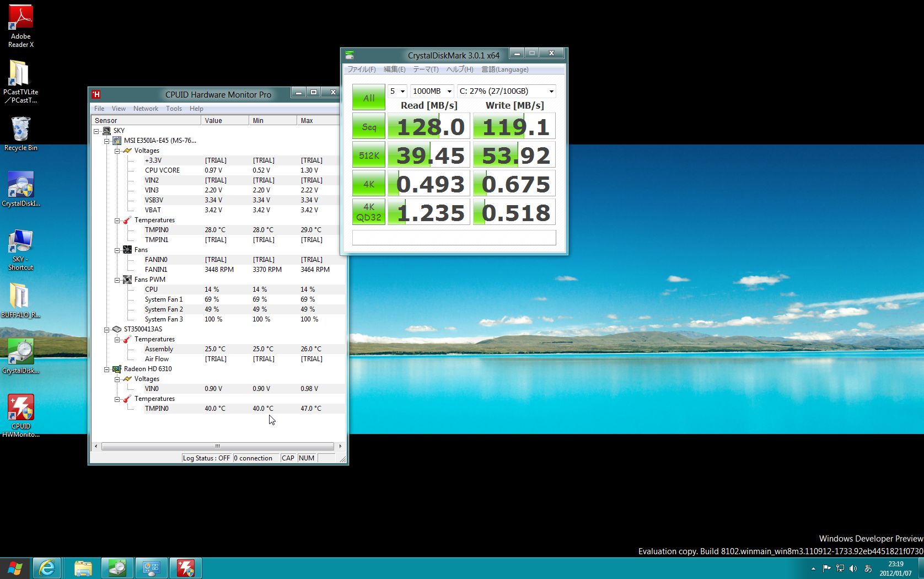Collapse the ST3500413AS node
Image resolution: width=924 pixels, height=579 pixels.
coord(107,330)
